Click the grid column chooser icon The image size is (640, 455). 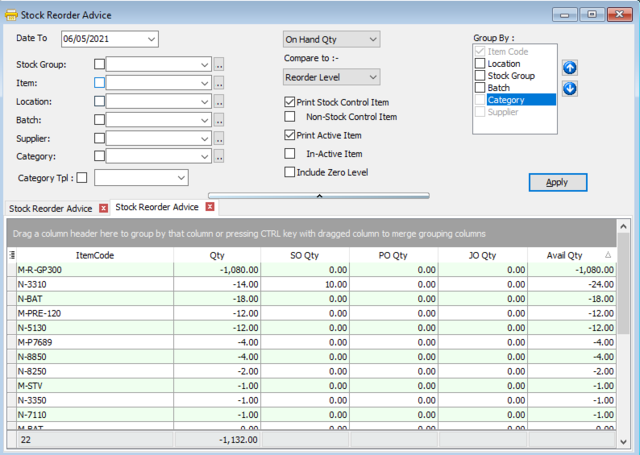pyautogui.click(x=12, y=256)
